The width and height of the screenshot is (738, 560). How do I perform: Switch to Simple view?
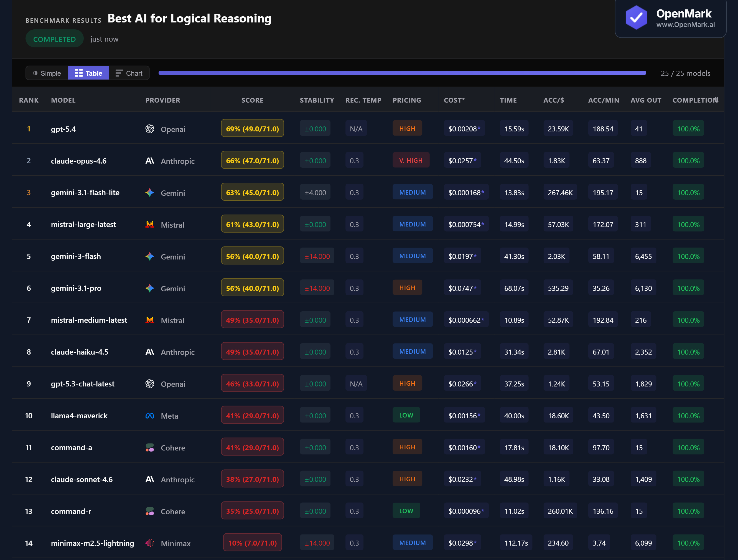click(47, 73)
